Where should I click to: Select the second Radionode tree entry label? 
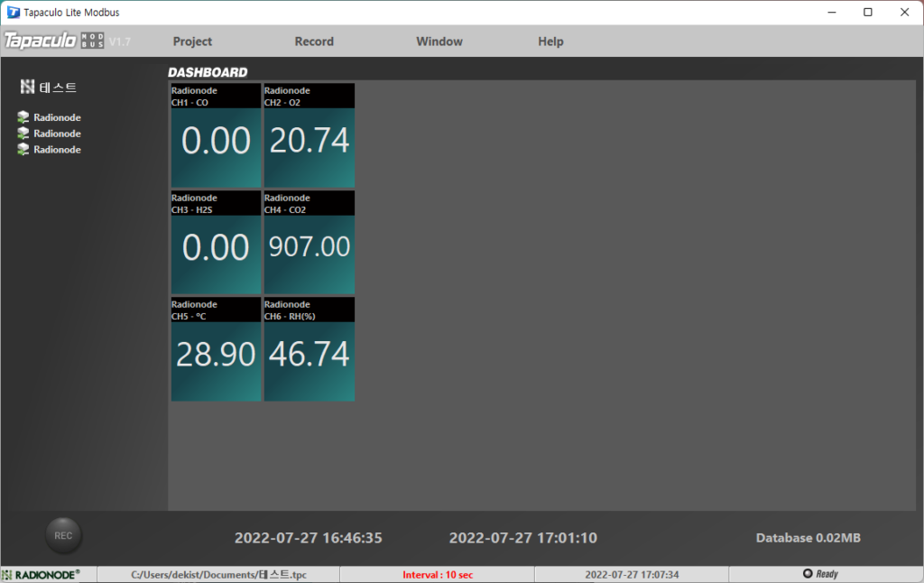coord(57,134)
